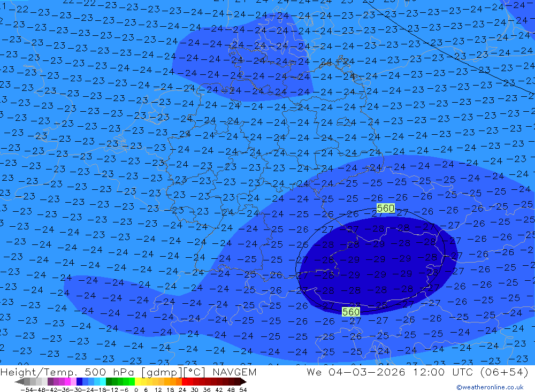Click the 0 legend scale value

click(136, 390)
